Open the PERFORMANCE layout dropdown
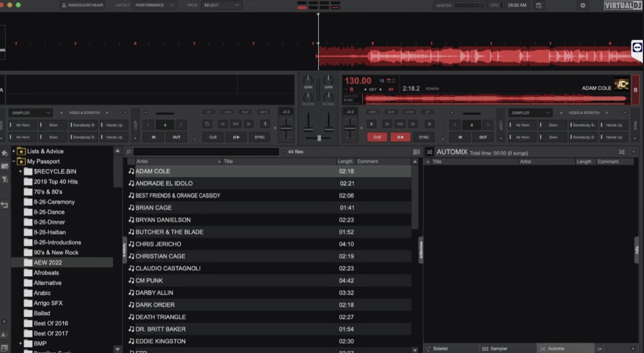This screenshot has height=353, width=644. click(154, 5)
